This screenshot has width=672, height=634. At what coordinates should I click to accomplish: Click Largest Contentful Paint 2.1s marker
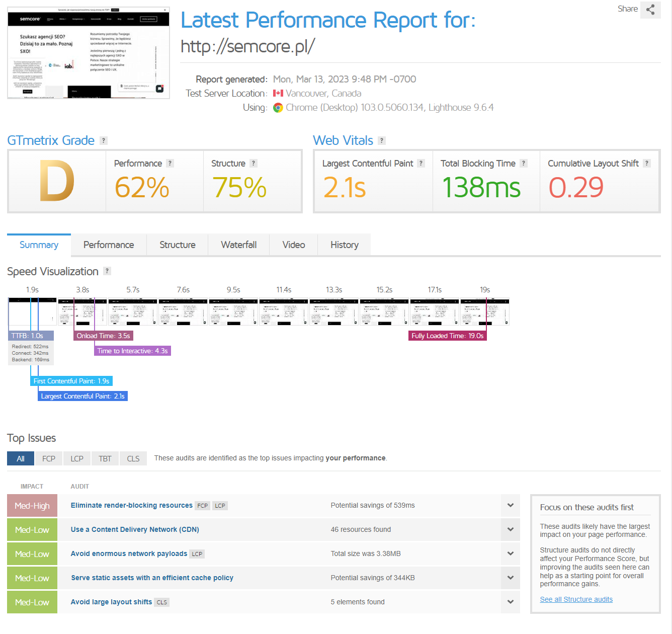82,397
